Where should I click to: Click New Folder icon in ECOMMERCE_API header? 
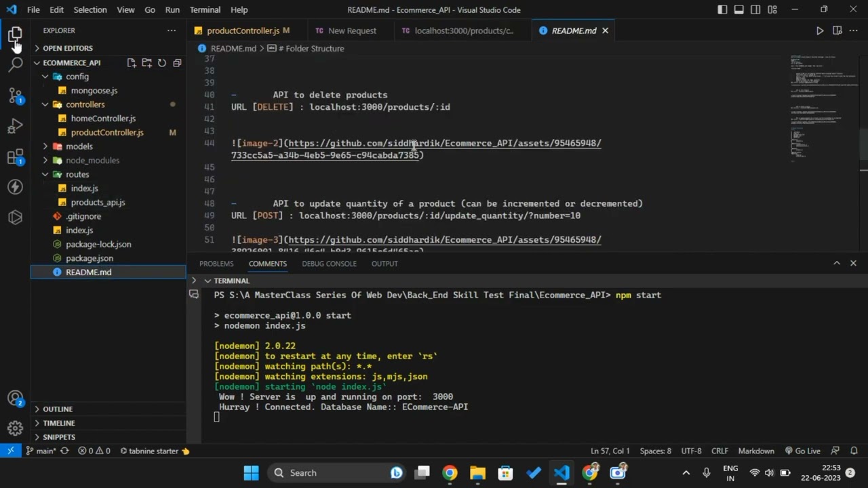coord(146,62)
